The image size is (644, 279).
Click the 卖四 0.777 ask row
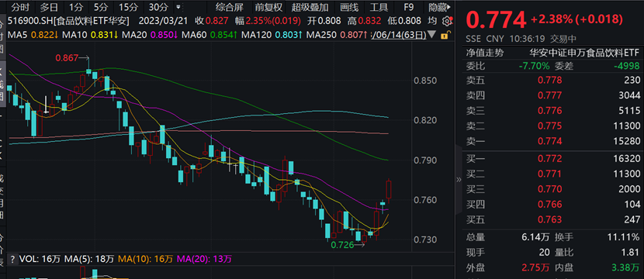tap(552, 95)
